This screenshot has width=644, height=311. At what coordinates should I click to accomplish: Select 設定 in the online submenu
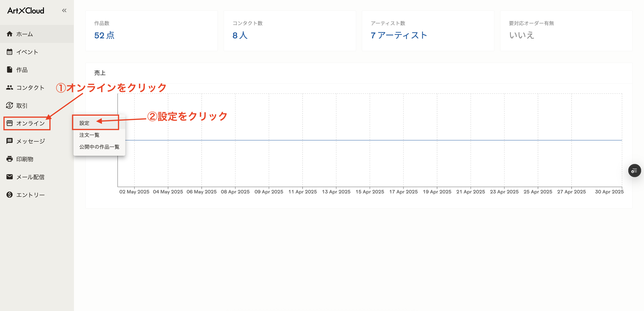(x=99, y=123)
